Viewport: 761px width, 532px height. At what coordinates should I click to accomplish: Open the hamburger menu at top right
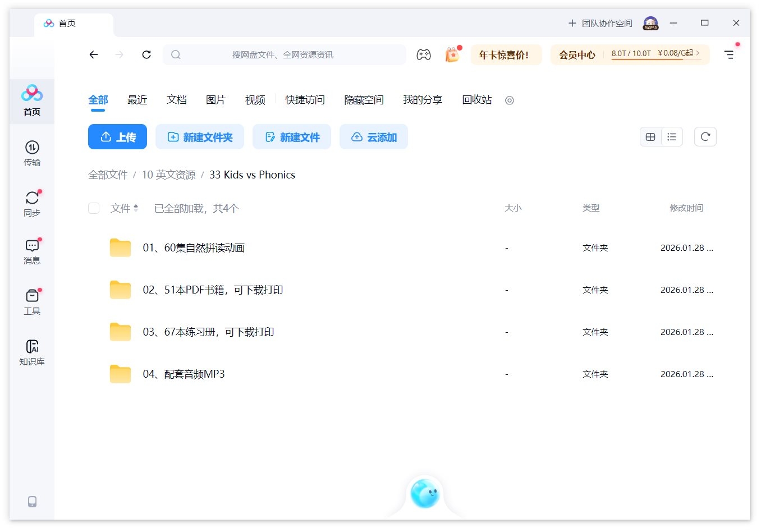point(729,54)
